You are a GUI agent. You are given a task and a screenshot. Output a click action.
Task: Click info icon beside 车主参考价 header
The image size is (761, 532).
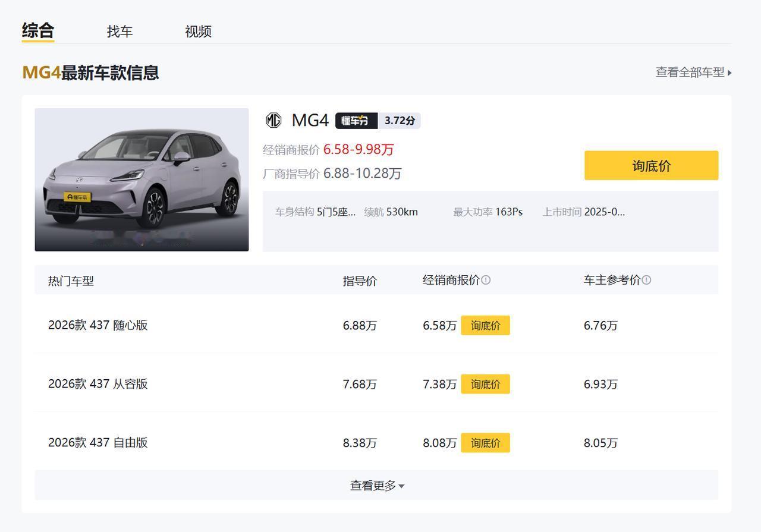[646, 280]
